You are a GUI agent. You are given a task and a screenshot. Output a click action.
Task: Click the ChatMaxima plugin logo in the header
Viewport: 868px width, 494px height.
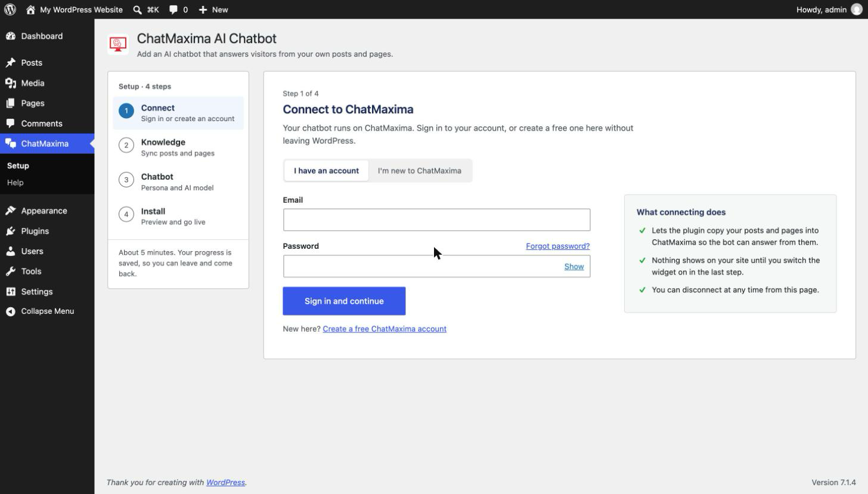(118, 44)
